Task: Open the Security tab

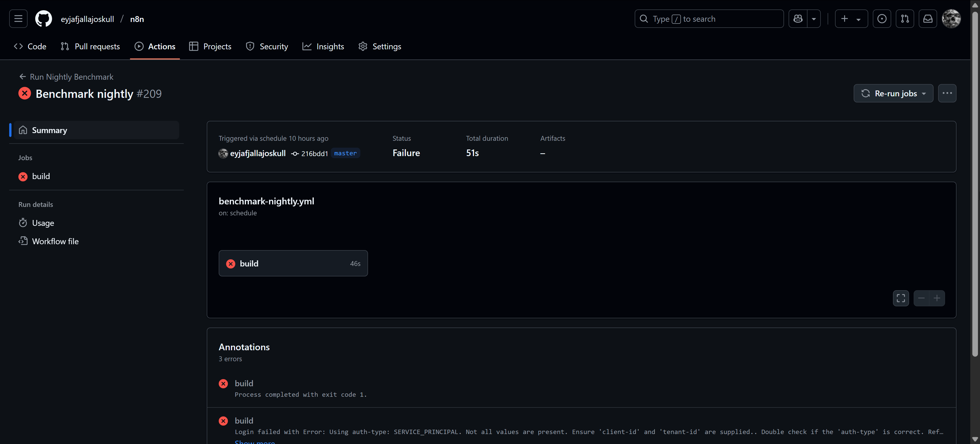Action: click(x=267, y=46)
